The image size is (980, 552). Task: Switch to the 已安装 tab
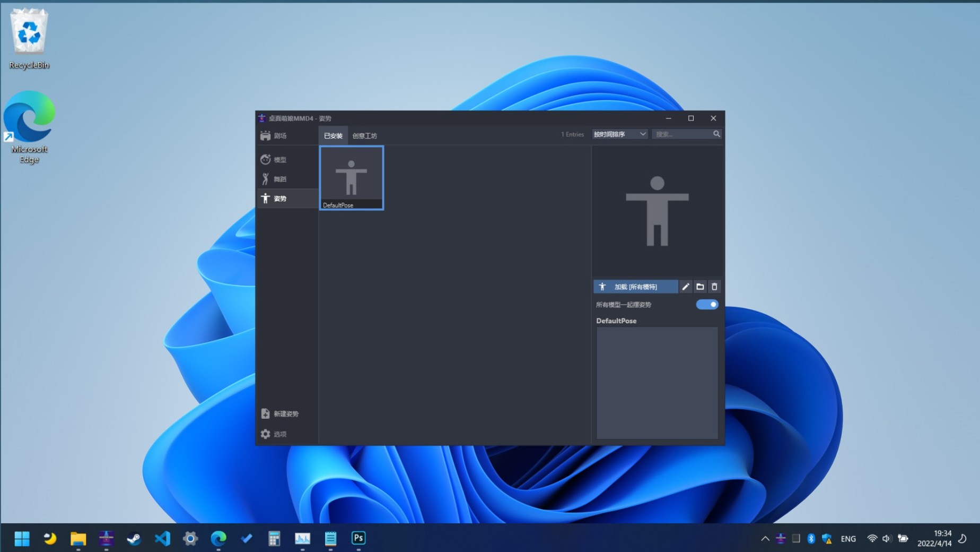[x=333, y=136]
